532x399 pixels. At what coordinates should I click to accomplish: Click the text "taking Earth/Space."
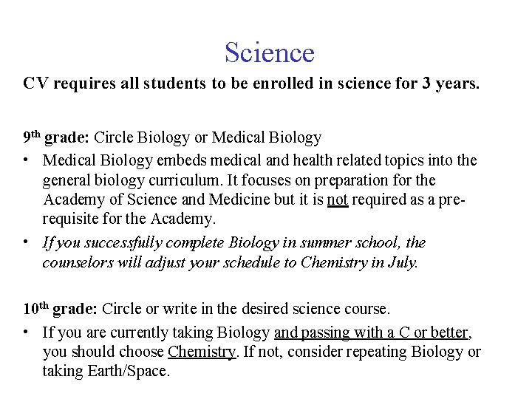tap(106, 372)
